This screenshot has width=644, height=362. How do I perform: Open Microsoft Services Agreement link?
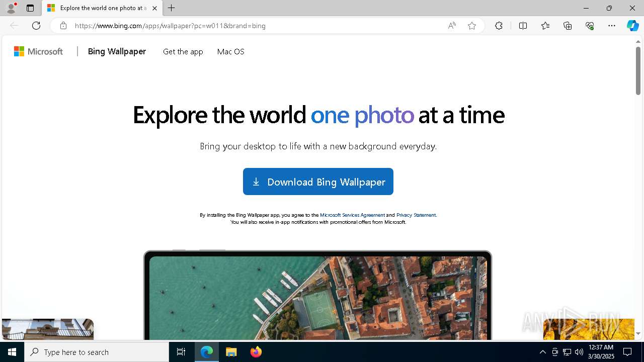[x=352, y=215]
